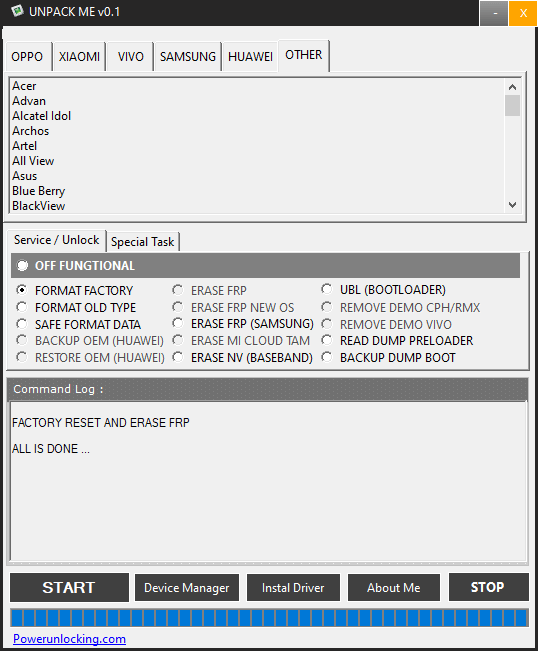Choose BACKUP OEM (HUAWEI) radio button
The image size is (538, 651).
(22, 340)
